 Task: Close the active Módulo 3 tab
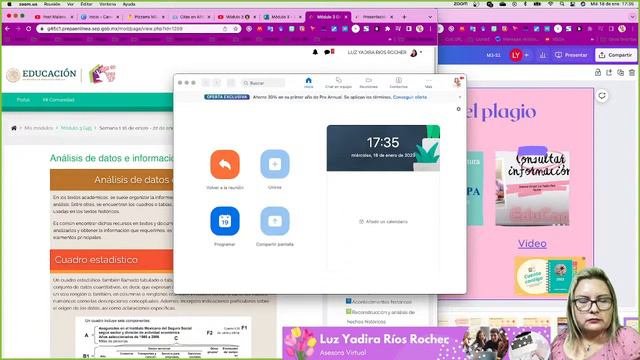click(346, 17)
